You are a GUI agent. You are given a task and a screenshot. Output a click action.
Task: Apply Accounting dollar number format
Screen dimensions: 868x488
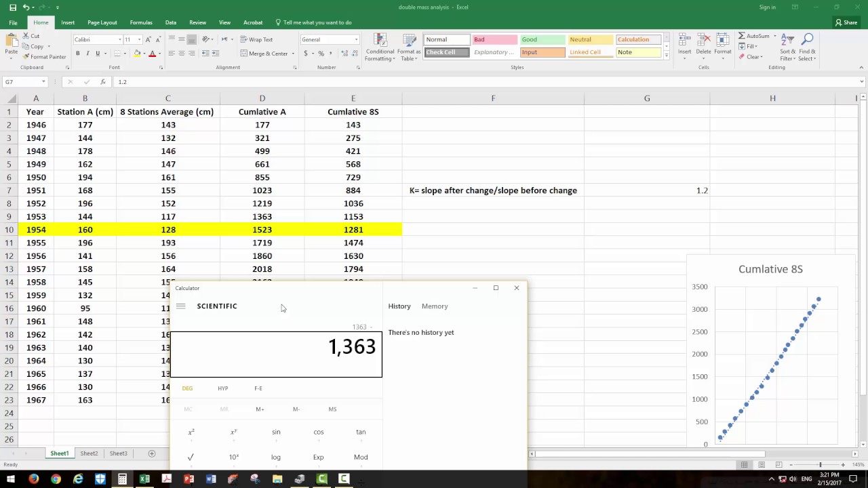click(x=306, y=54)
